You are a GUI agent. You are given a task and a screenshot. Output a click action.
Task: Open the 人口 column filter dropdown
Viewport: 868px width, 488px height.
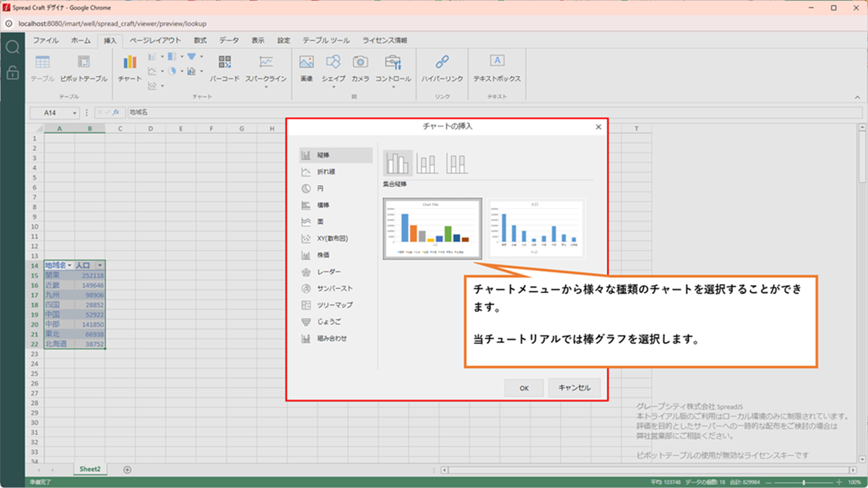[x=99, y=266]
